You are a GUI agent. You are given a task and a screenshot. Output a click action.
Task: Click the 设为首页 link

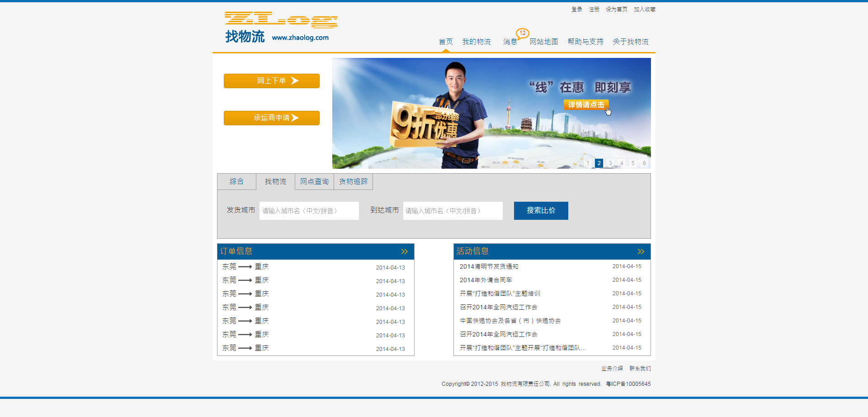point(617,9)
